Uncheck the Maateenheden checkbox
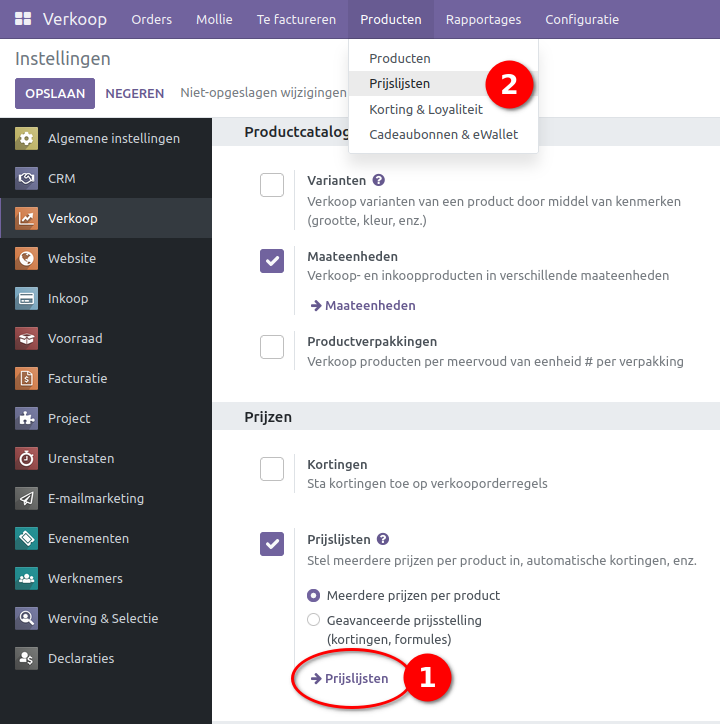 click(272, 261)
